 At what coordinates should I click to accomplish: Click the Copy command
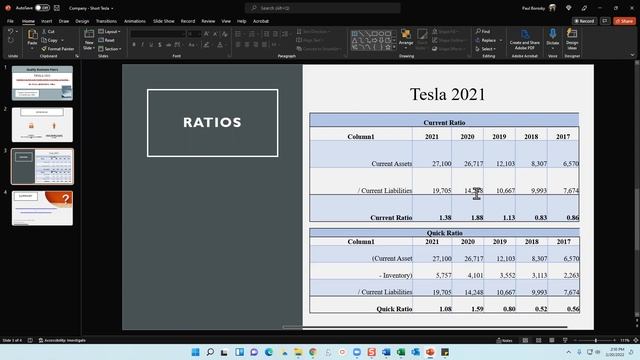[50, 40]
